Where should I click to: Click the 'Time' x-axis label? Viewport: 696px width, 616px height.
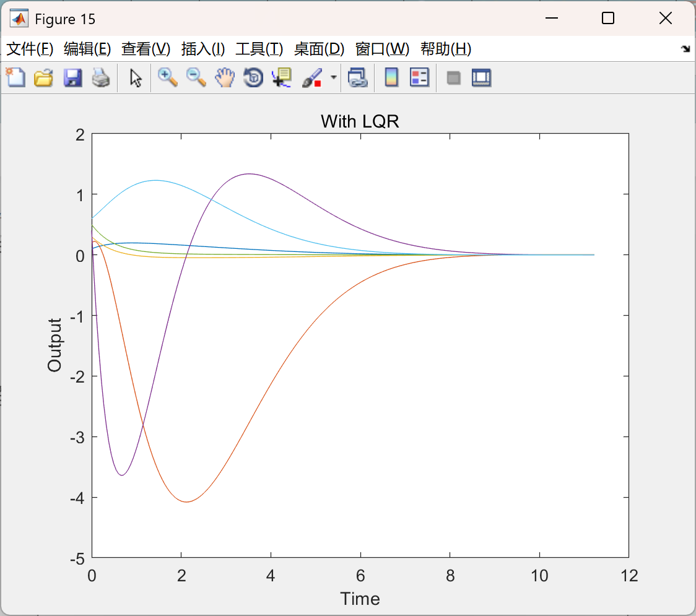360,599
